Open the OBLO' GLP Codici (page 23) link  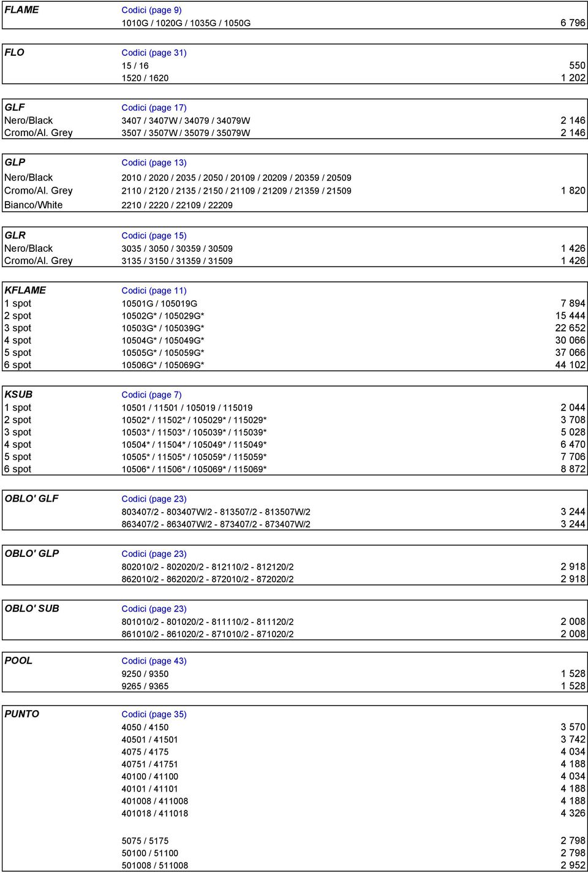coord(154,554)
